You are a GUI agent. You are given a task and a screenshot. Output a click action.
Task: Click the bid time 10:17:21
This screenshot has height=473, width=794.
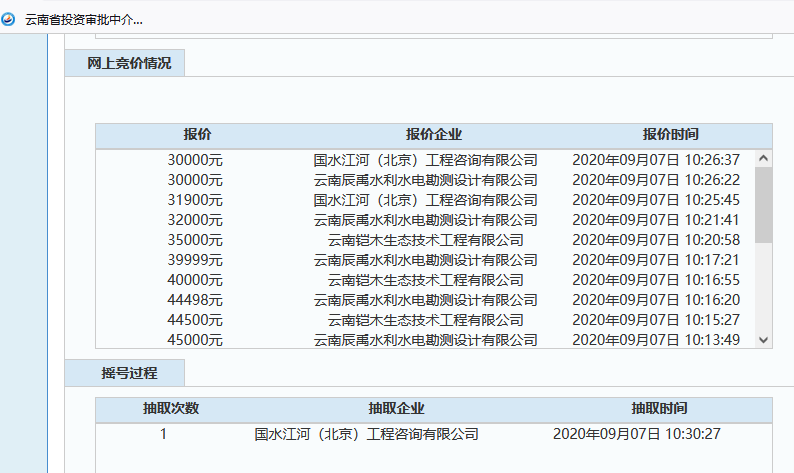pos(656,260)
